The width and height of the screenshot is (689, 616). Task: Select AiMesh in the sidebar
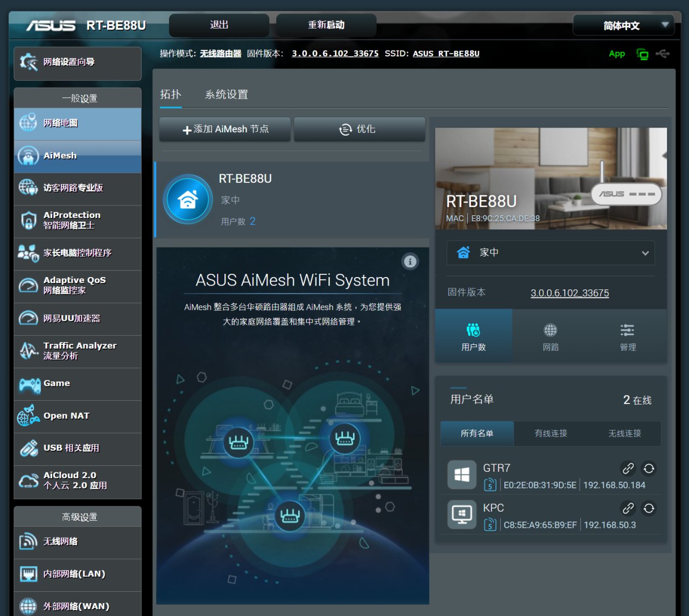[x=78, y=156]
